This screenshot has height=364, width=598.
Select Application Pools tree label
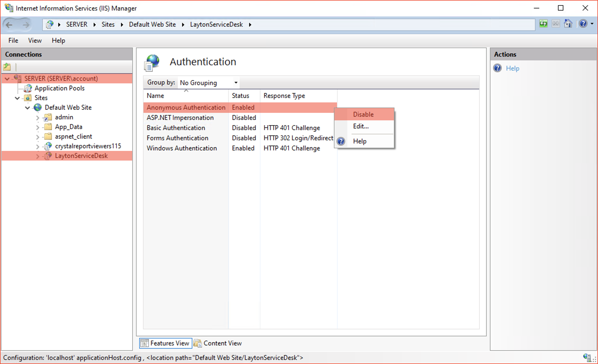(60, 88)
